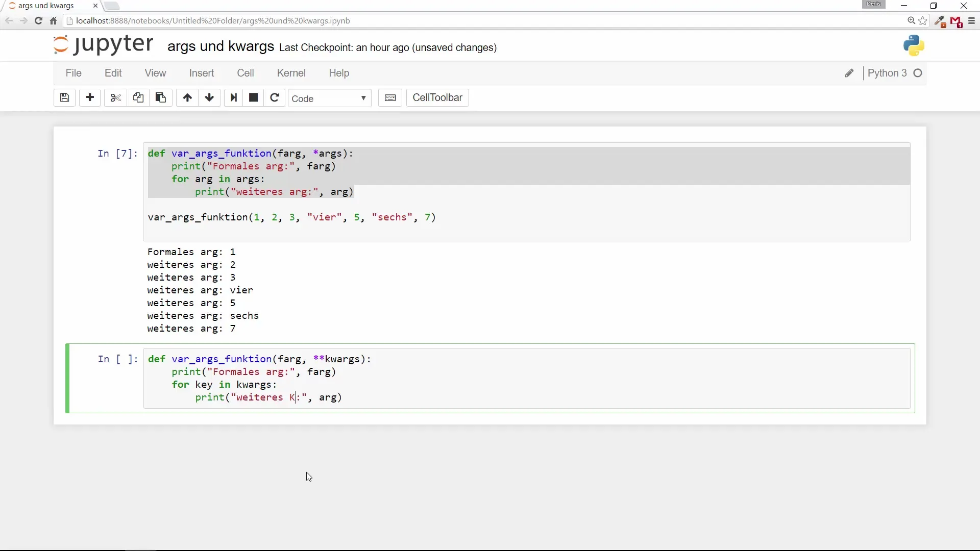
Task: Click the Python logo in header
Action: pyautogui.click(x=914, y=45)
